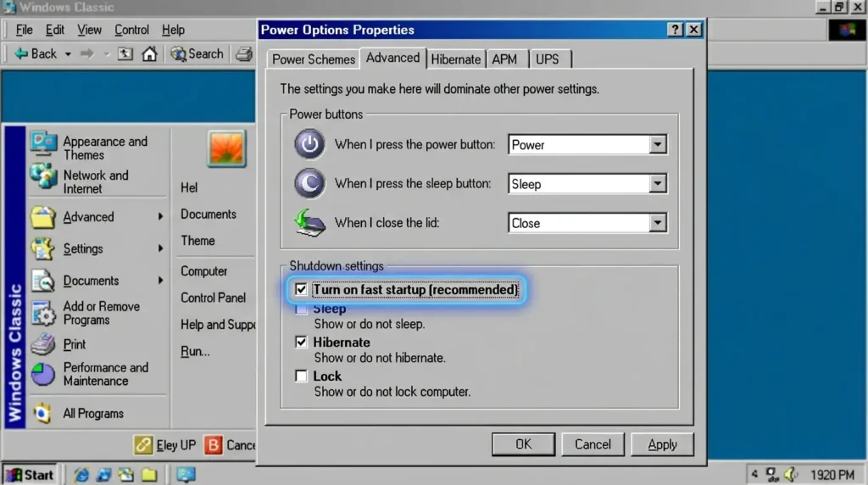Click the Forward arrow toolbar icon
The image size is (868, 485).
(87, 53)
